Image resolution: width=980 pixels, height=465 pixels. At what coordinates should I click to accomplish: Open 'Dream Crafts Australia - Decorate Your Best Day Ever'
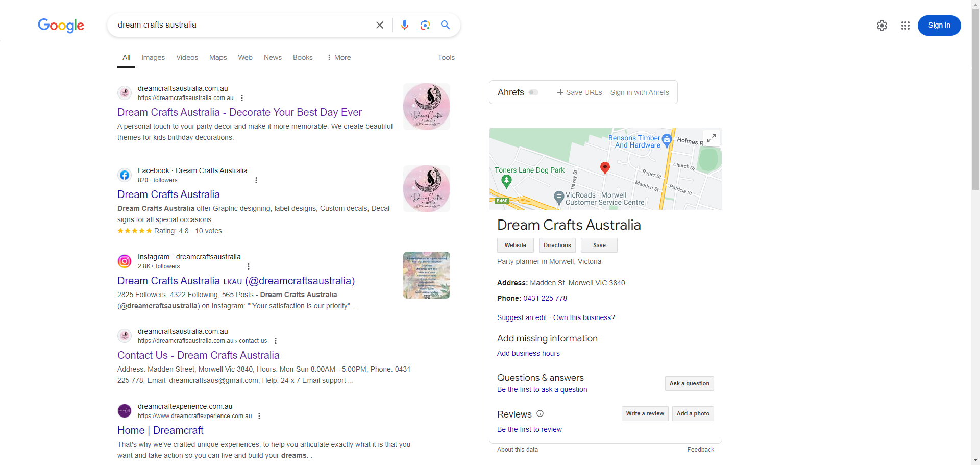point(239,112)
